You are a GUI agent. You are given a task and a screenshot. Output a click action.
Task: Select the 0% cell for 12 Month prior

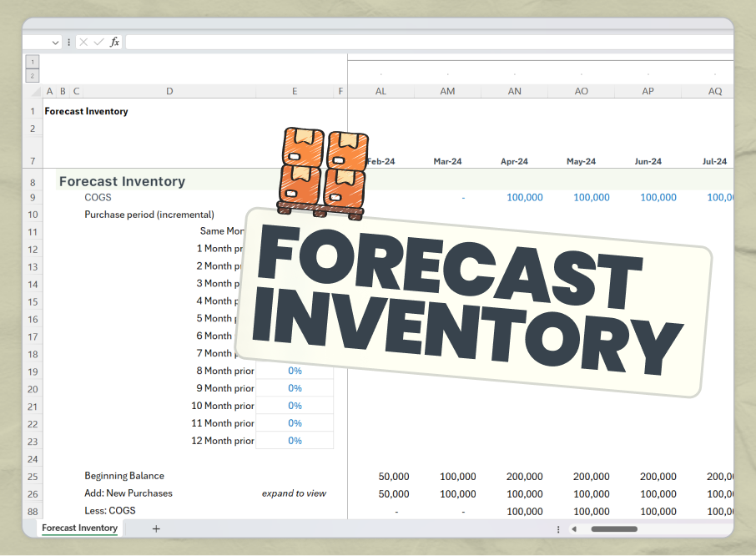point(295,440)
